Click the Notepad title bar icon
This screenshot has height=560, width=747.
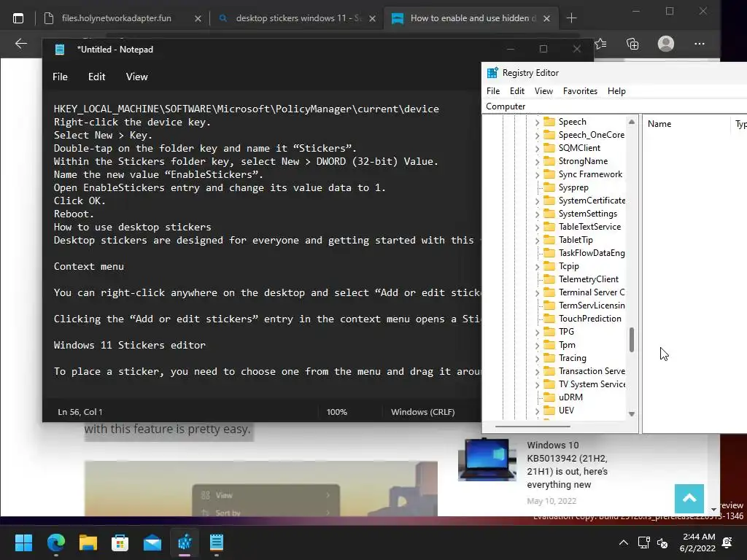tap(60, 50)
